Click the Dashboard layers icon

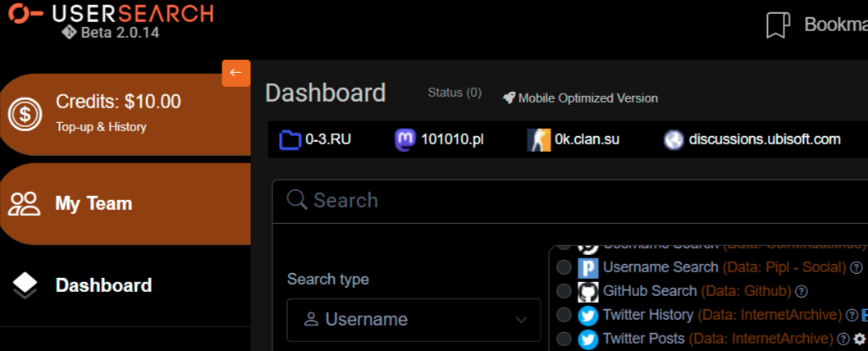[x=25, y=285]
